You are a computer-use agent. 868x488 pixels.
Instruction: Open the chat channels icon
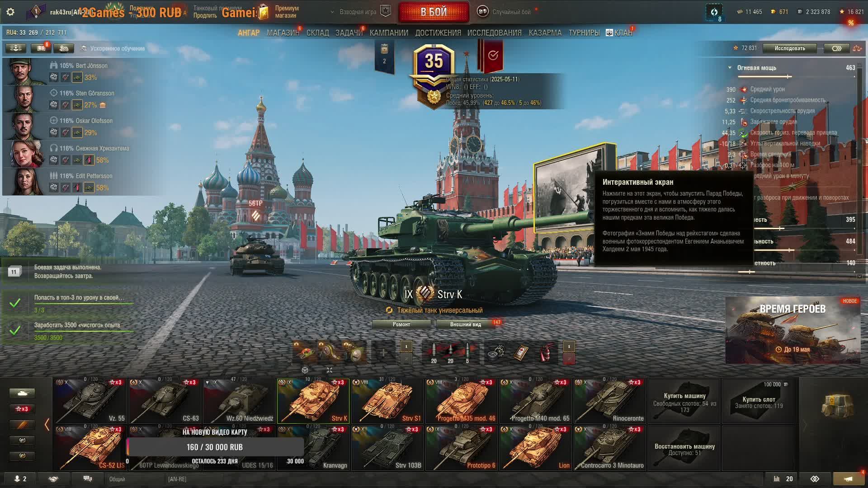[x=88, y=479]
